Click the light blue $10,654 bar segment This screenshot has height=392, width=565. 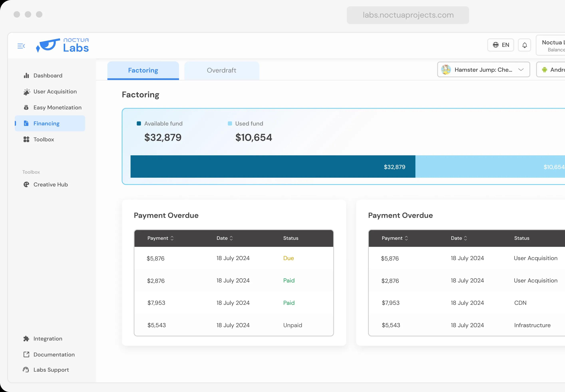(490, 166)
